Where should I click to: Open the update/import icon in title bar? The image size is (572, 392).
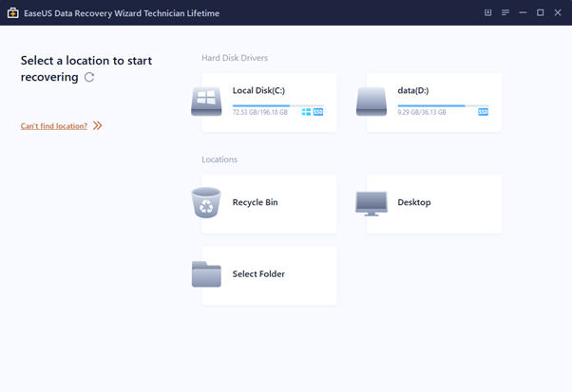click(487, 12)
